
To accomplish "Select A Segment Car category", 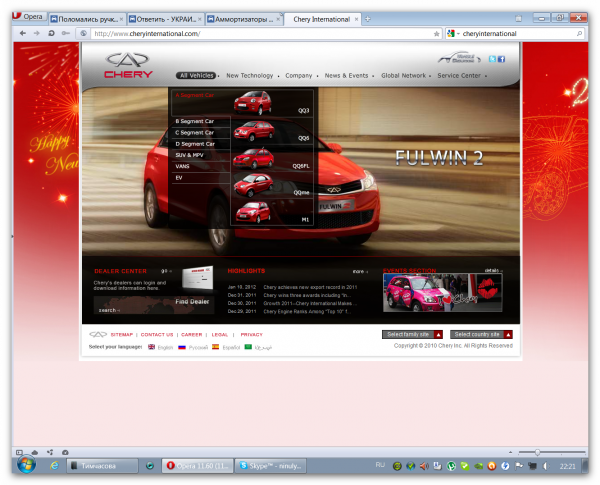I will coord(194,95).
